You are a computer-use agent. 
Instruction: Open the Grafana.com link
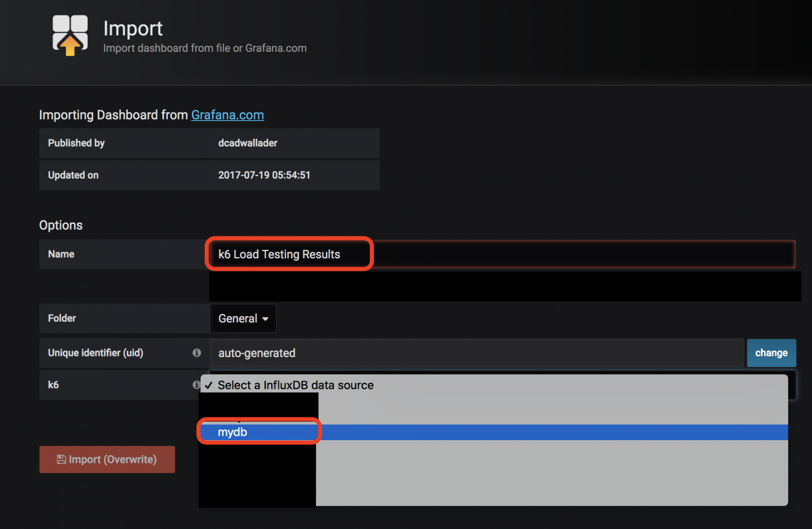227,115
